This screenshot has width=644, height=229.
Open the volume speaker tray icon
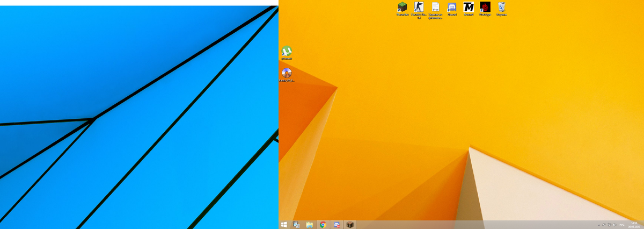click(x=614, y=225)
